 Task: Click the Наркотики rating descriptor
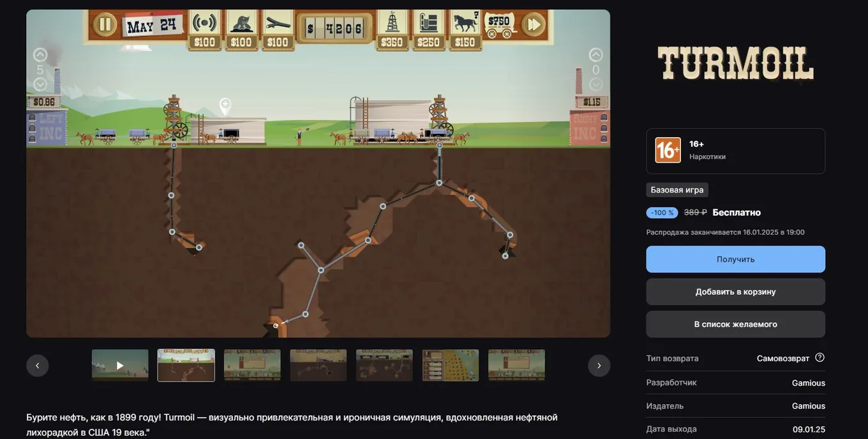click(707, 157)
